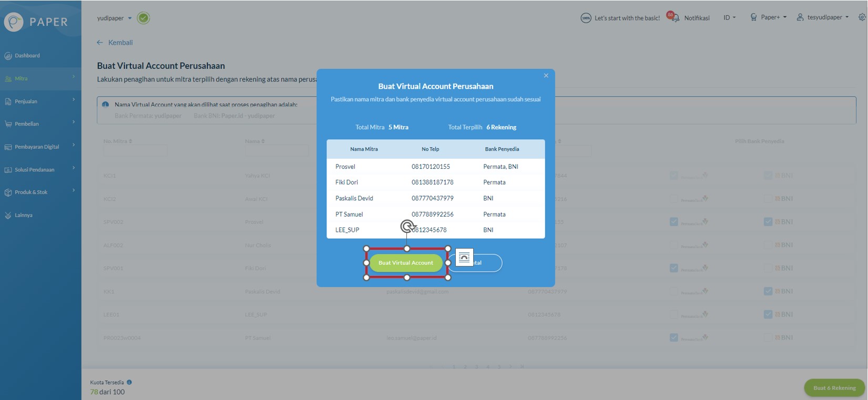Open the Solusi Pendanaan menu item
Screen dimensions: 868x400
(40, 170)
